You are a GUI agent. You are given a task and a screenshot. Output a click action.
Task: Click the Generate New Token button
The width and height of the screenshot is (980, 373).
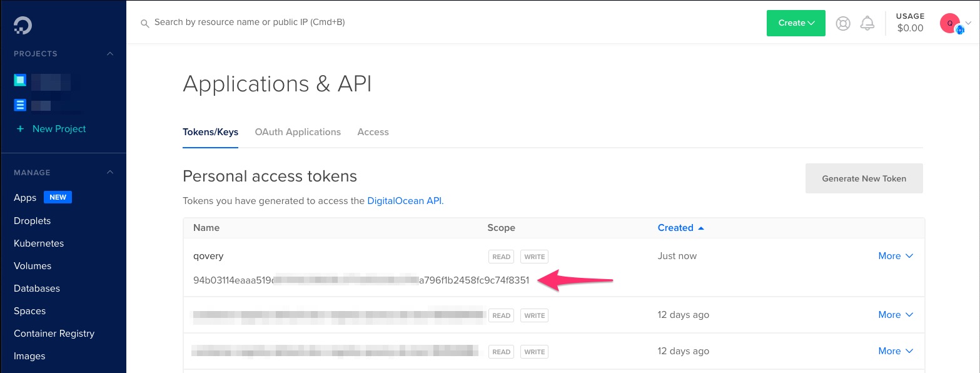[864, 178]
